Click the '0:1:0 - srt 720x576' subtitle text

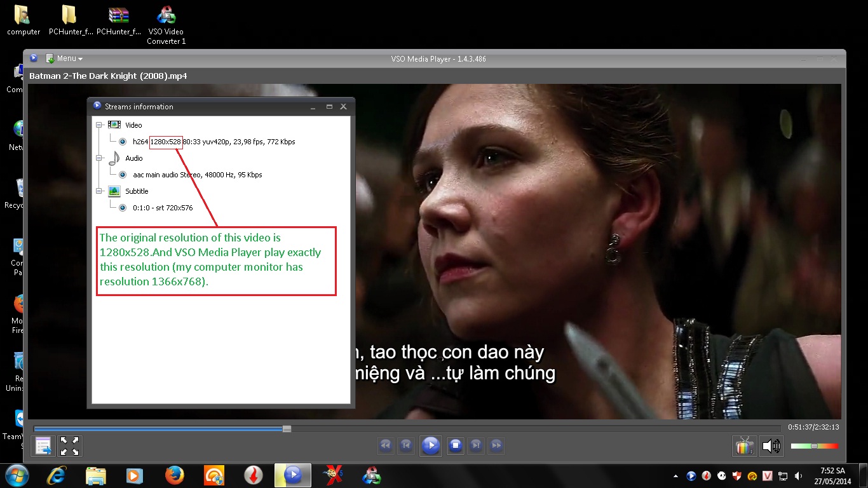163,208
